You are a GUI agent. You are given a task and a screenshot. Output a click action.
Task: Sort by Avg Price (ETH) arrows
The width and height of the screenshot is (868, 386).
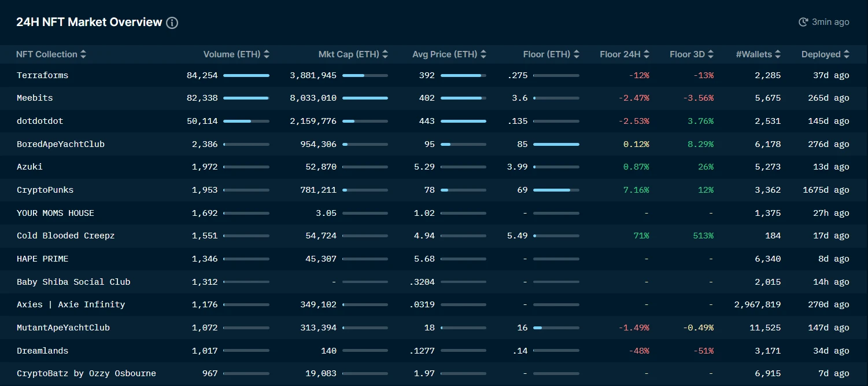point(483,54)
